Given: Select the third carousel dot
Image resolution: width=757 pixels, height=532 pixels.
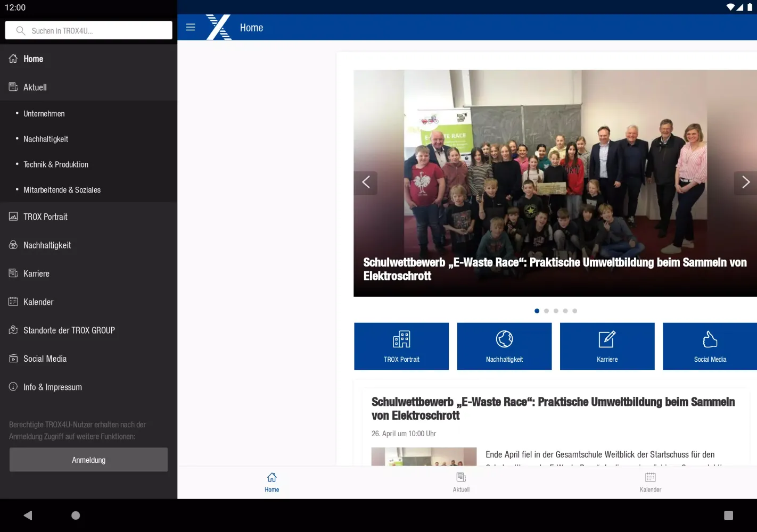Looking at the screenshot, I should tap(556, 311).
